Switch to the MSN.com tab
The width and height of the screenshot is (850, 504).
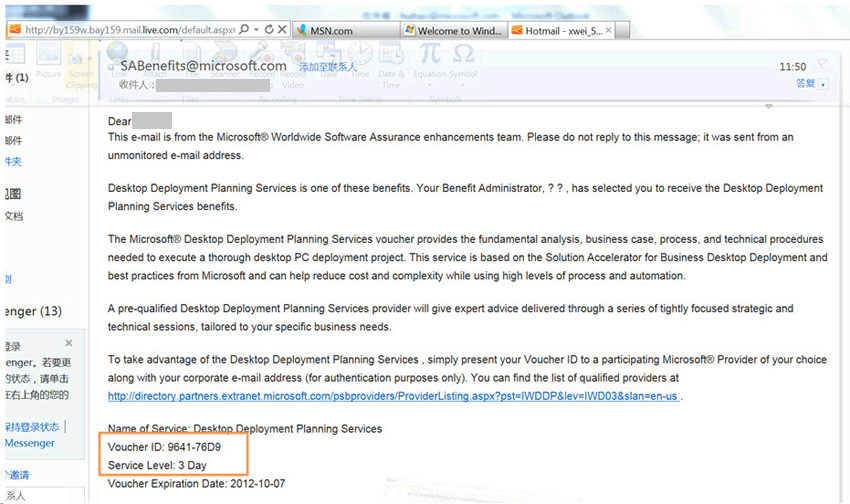346,30
